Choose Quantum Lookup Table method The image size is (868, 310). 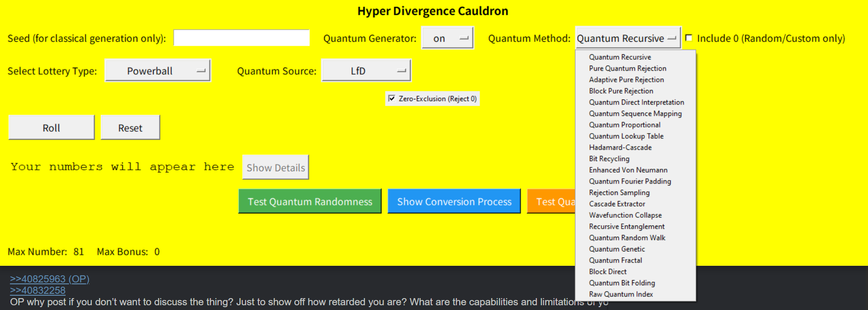point(635,136)
